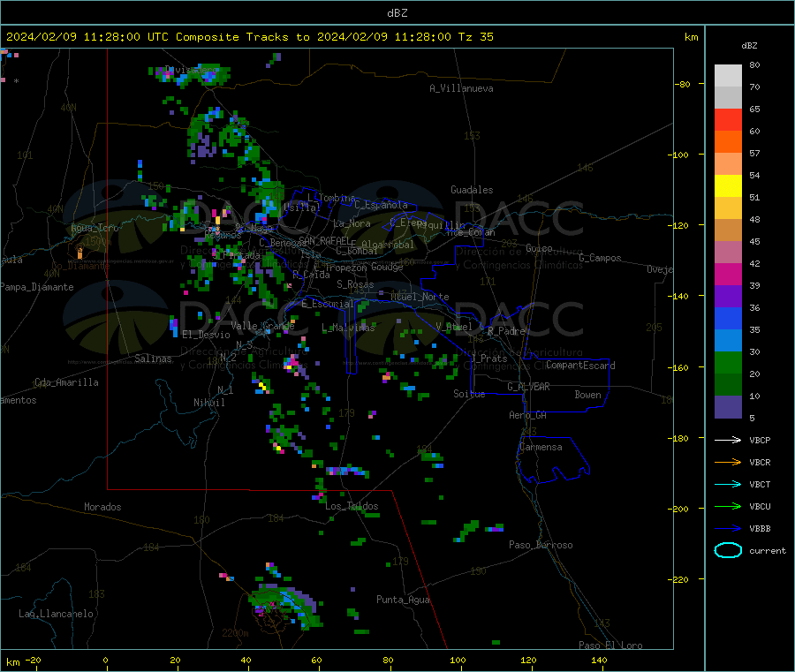Viewport: 795px width, 672px height.
Task: Click the R_Padre map label
Action: [506, 331]
